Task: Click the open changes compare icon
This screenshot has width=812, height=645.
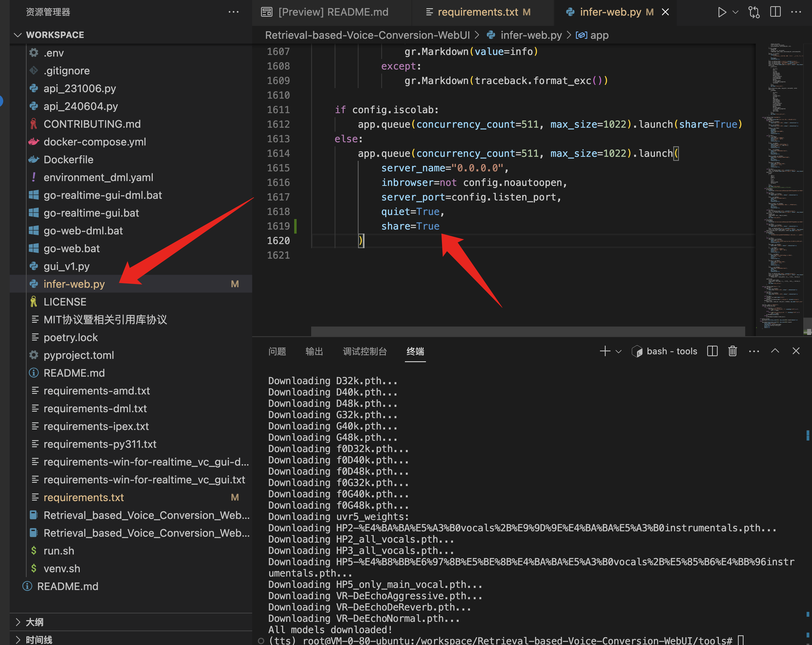Action: click(754, 12)
